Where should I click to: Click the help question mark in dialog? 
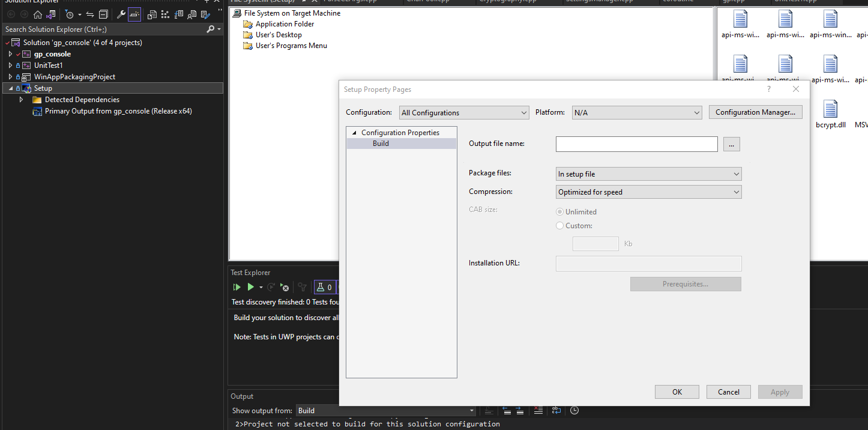769,89
